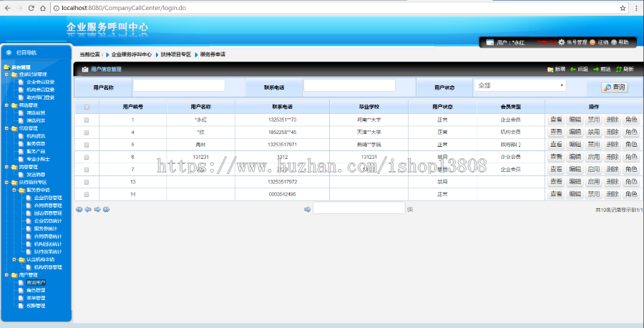Open 发送消息 in sidebar
644x328 pixels.
pyautogui.click(x=36, y=175)
